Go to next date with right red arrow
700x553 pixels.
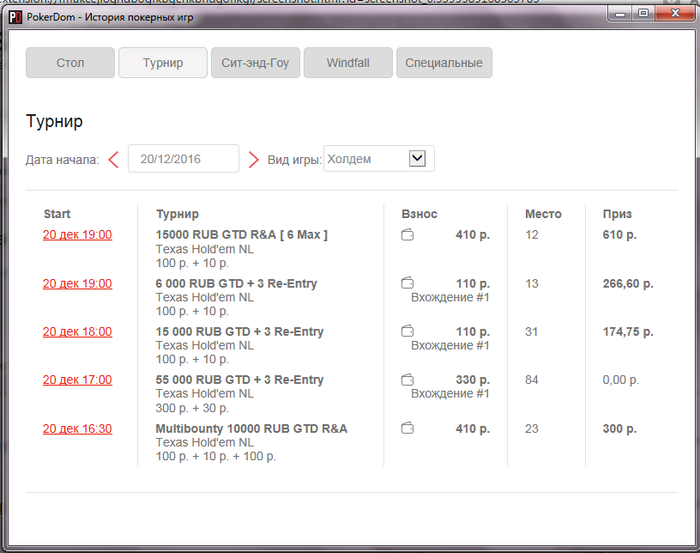pyautogui.click(x=253, y=159)
